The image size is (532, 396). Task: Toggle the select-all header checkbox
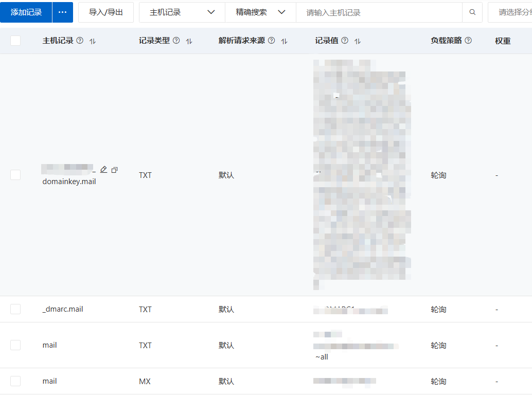15,41
